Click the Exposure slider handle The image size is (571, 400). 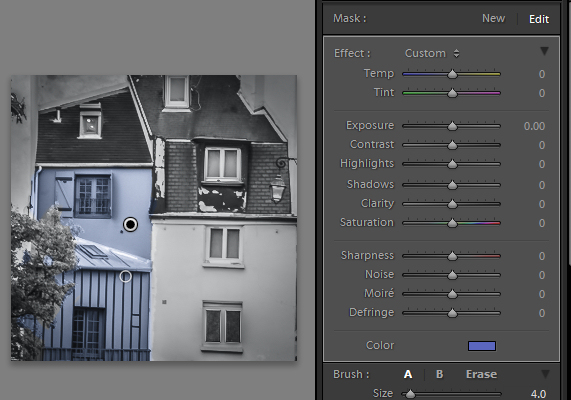452,126
